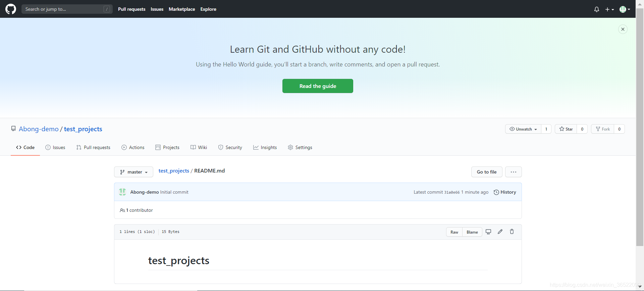Click the scrollbar down arrow

(x=640, y=286)
